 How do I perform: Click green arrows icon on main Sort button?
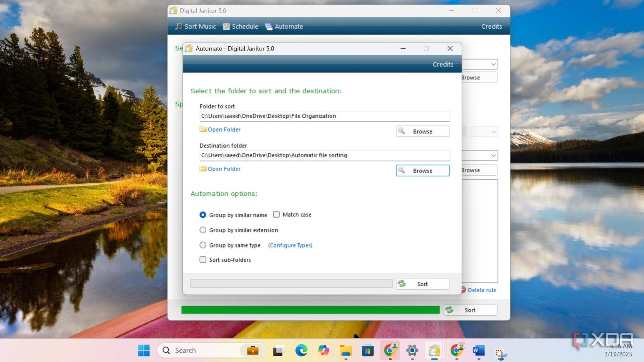click(449, 310)
